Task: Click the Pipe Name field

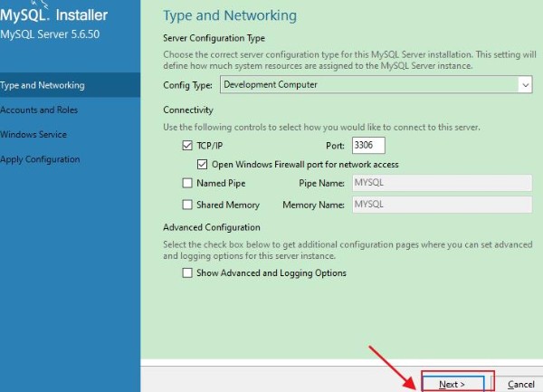Action: pyautogui.click(x=442, y=183)
